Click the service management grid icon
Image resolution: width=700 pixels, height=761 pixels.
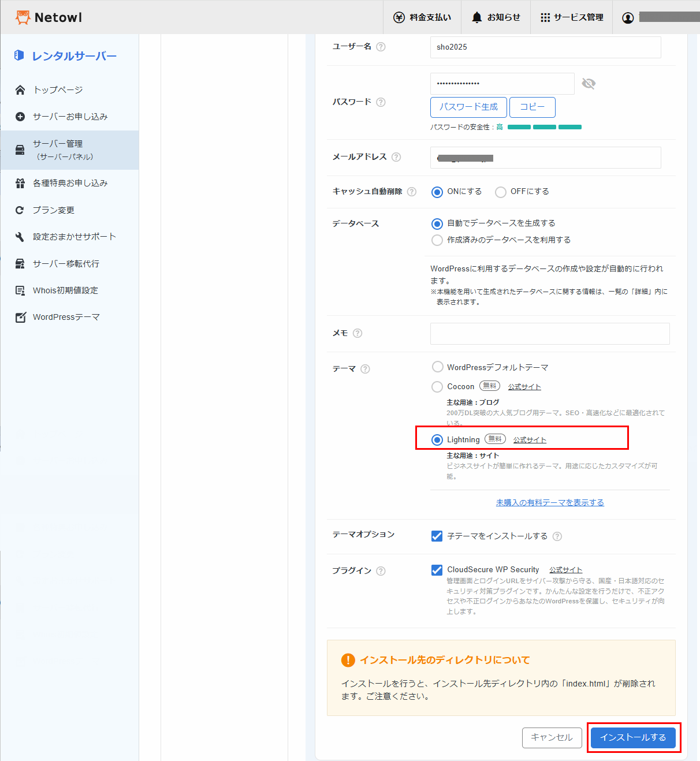(545, 17)
